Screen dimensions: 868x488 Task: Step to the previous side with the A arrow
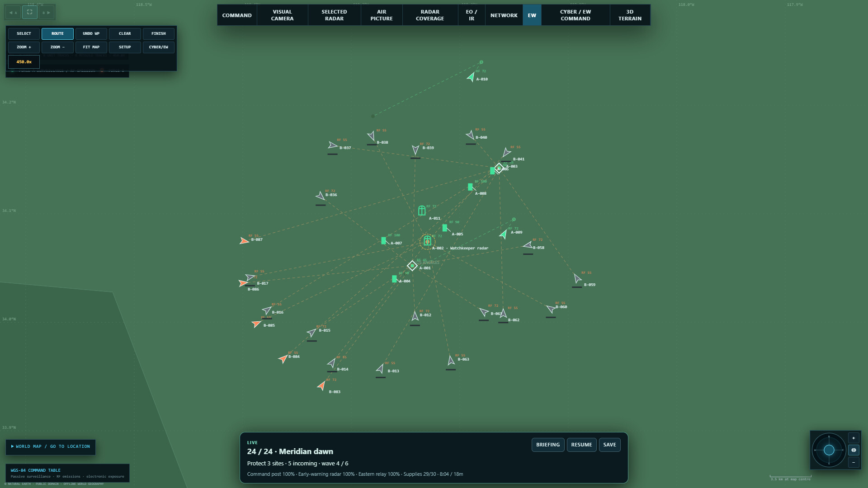coord(14,12)
